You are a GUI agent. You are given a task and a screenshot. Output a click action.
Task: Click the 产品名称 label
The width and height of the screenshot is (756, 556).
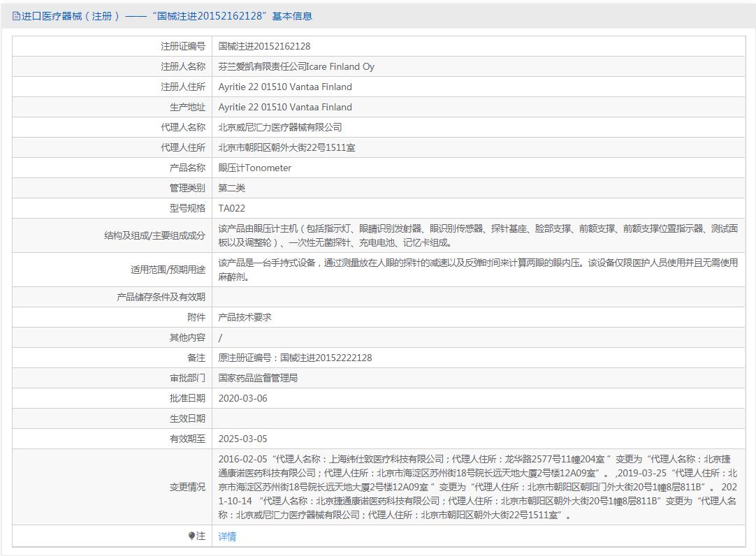(187, 168)
